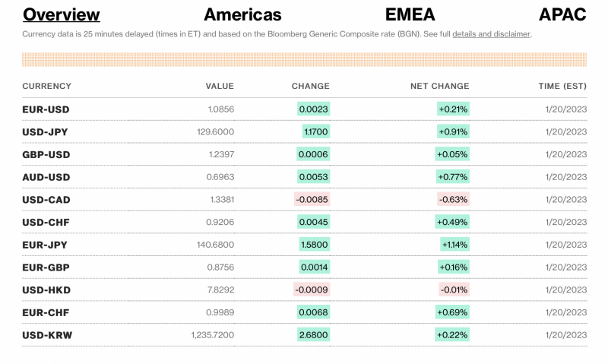Select the GBP-USD currency row

click(x=46, y=154)
